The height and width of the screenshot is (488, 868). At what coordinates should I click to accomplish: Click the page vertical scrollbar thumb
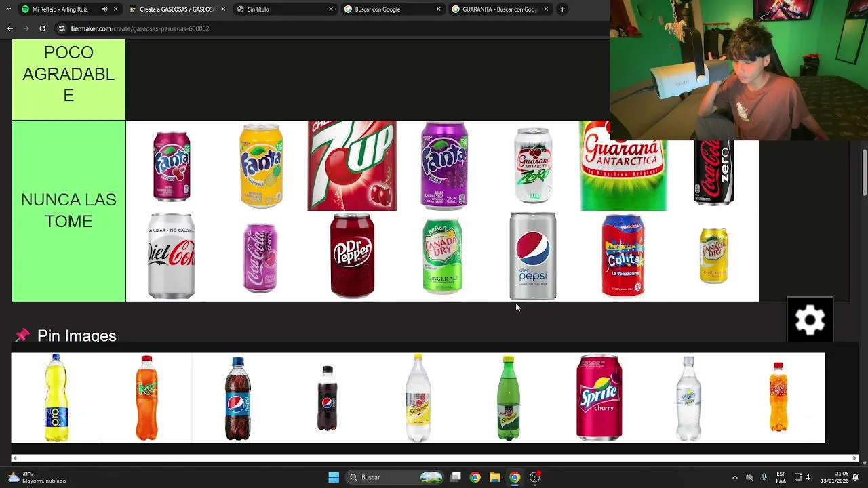[x=864, y=174]
